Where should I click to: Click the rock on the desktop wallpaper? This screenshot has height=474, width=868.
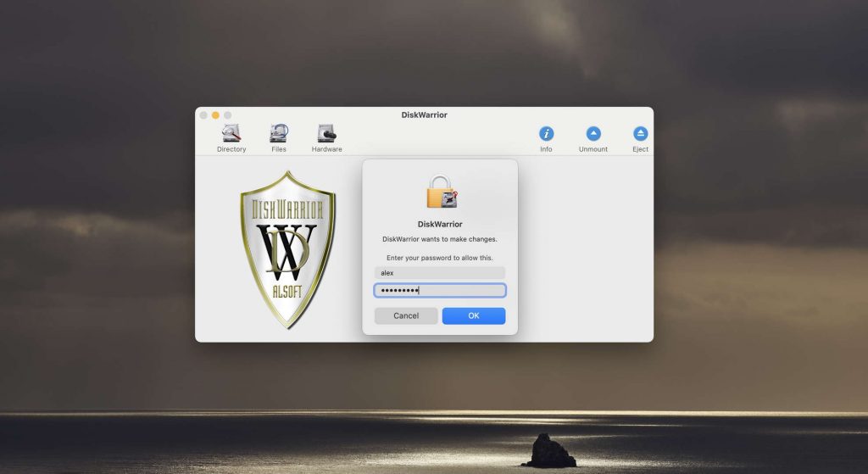[x=548, y=452]
